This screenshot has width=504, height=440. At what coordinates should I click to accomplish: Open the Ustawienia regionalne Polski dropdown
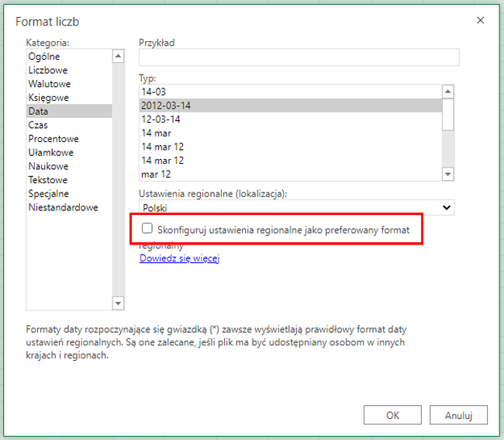tap(296, 207)
